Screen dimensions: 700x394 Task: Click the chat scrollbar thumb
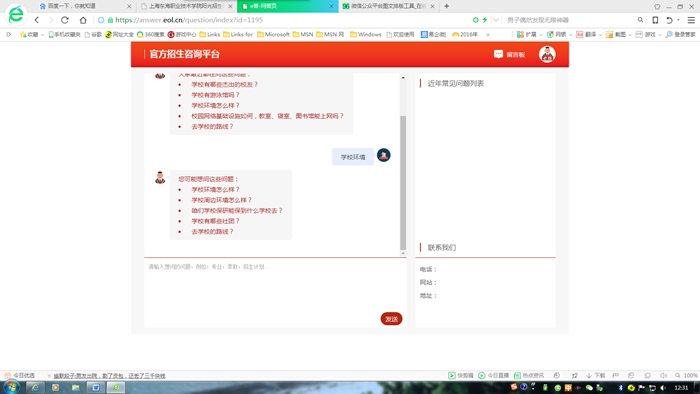pos(403,183)
